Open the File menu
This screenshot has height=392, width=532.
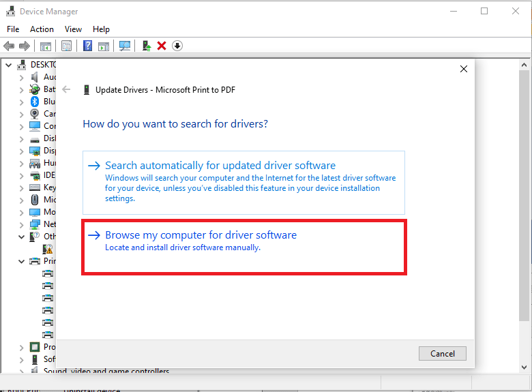point(13,29)
